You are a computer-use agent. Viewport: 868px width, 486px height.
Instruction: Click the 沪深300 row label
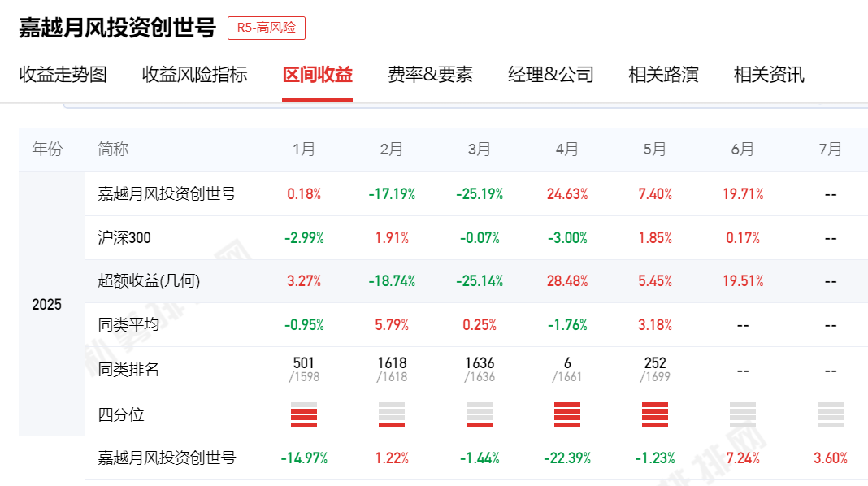(x=124, y=237)
